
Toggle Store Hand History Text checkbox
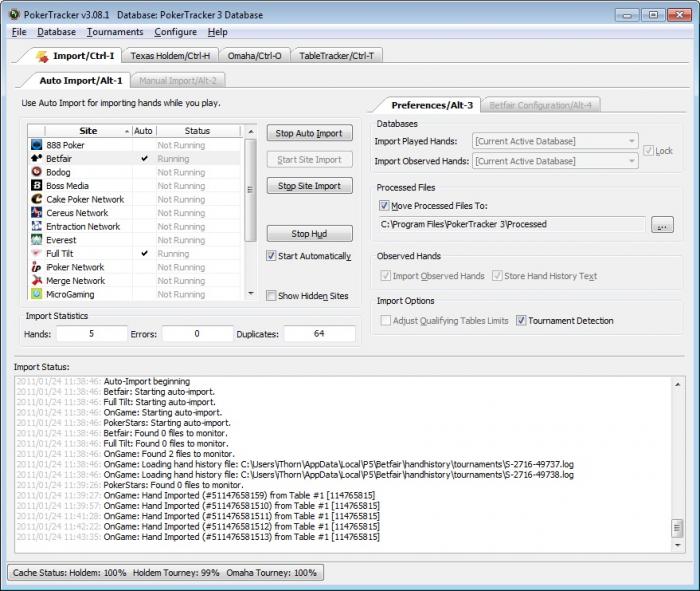tap(497, 275)
